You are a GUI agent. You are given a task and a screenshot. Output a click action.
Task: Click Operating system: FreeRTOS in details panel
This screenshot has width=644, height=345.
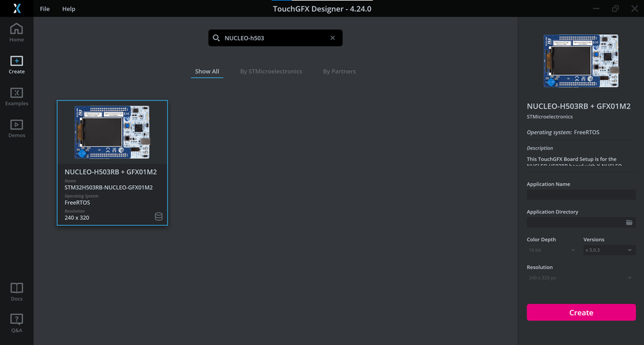tap(563, 132)
